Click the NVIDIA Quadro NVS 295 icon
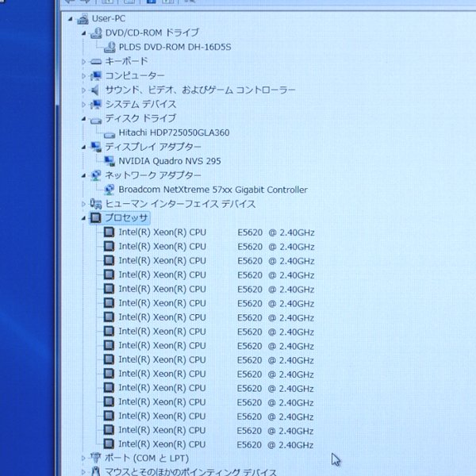Viewport: 476px width, 476px height. point(109,161)
